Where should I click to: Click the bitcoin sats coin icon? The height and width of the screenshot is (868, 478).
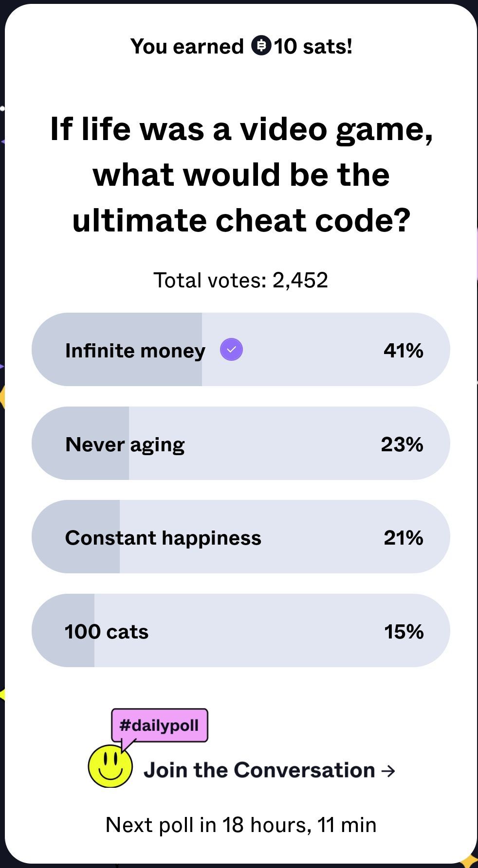[x=261, y=46]
